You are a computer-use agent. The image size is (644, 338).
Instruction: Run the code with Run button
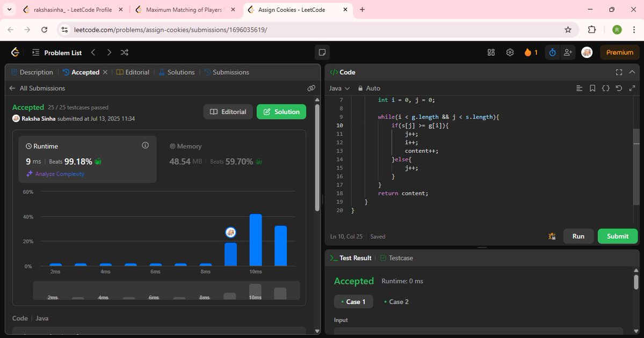[x=578, y=236]
